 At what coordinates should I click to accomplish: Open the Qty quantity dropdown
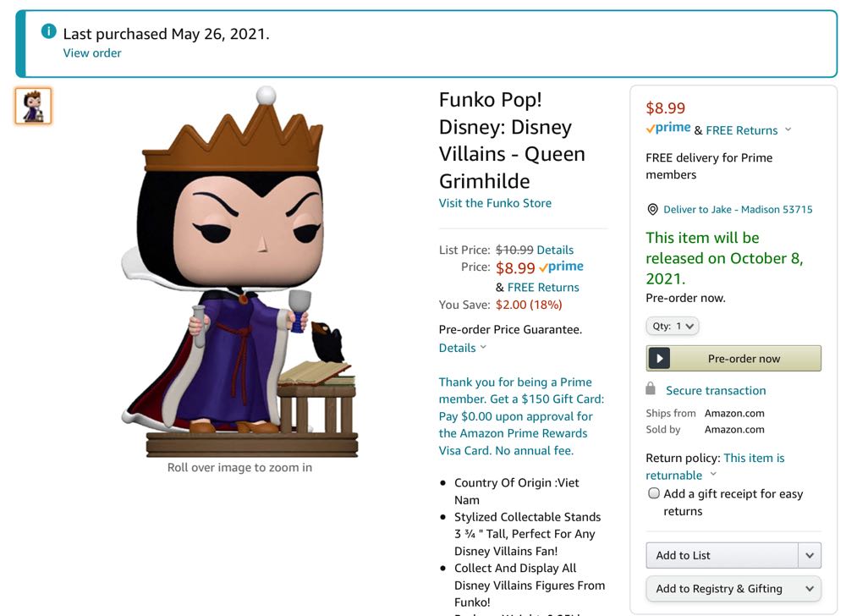(672, 326)
